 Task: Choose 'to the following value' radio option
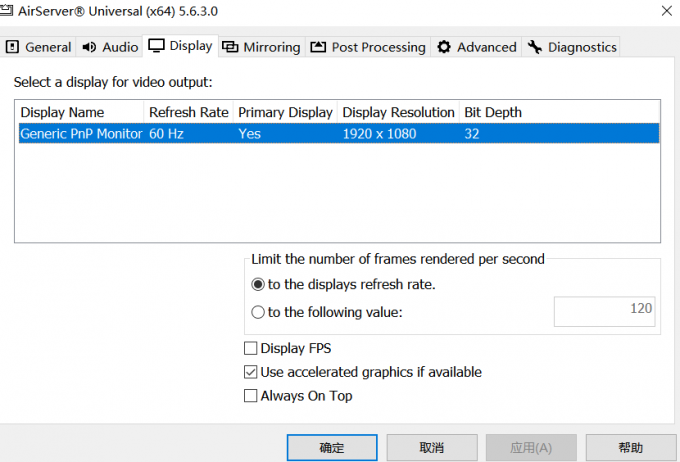258,312
